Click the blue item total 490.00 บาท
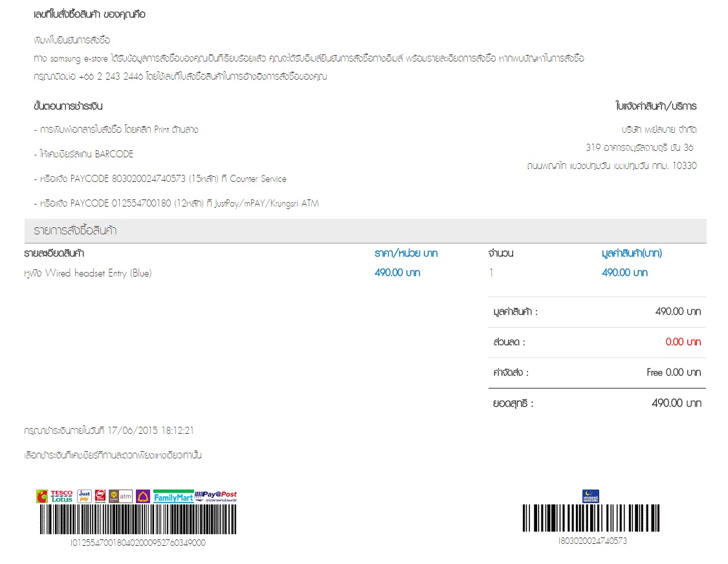 (624, 273)
